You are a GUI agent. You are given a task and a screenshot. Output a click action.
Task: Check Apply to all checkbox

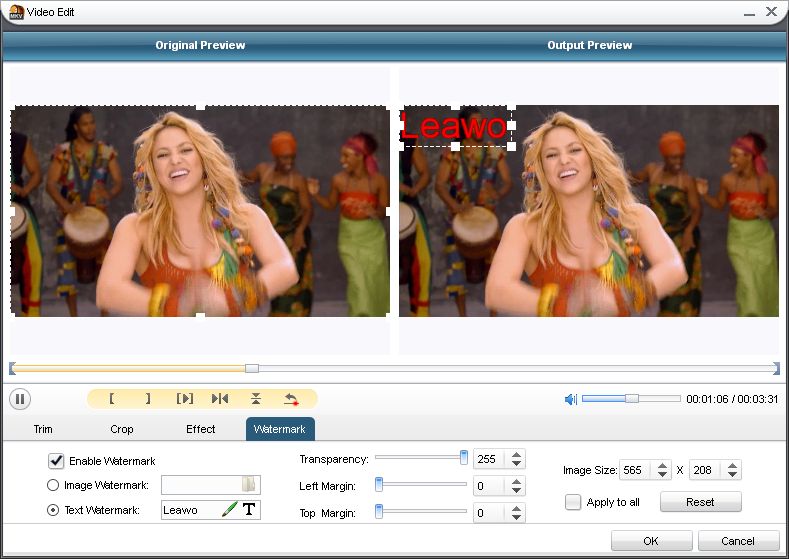pyautogui.click(x=573, y=502)
